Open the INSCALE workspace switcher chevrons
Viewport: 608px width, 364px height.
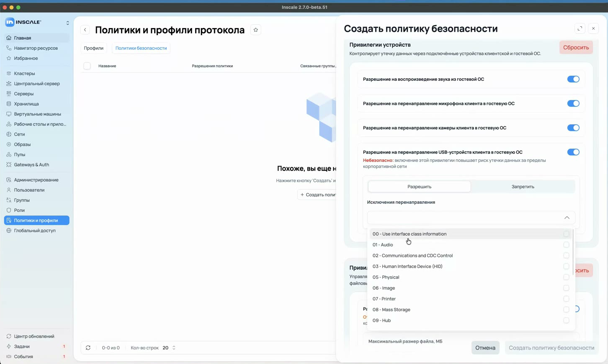click(x=67, y=23)
